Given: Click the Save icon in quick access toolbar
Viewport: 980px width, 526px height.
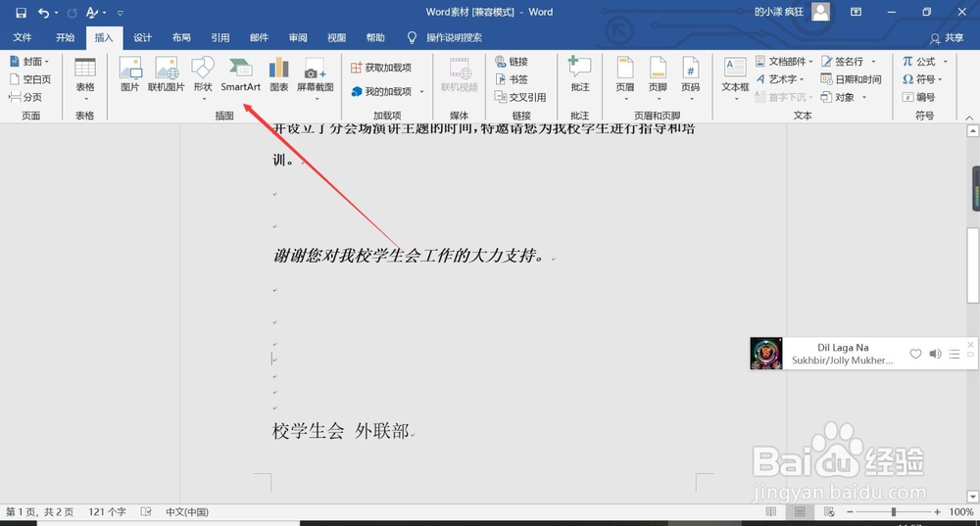Looking at the screenshot, I should tap(21, 13).
